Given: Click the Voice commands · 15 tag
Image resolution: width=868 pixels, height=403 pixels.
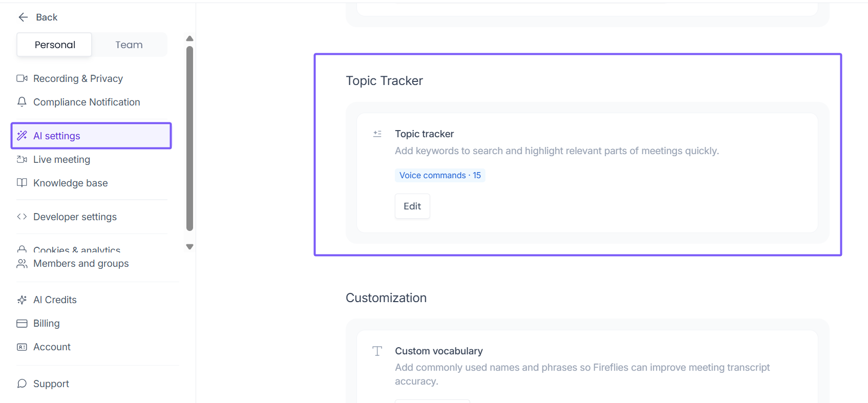Looking at the screenshot, I should point(440,175).
